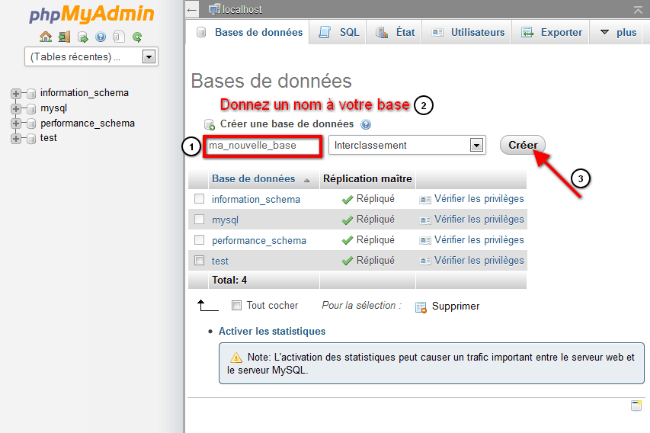This screenshot has height=433, width=650.
Task: Expand performance_schema tree node
Action: point(16,123)
